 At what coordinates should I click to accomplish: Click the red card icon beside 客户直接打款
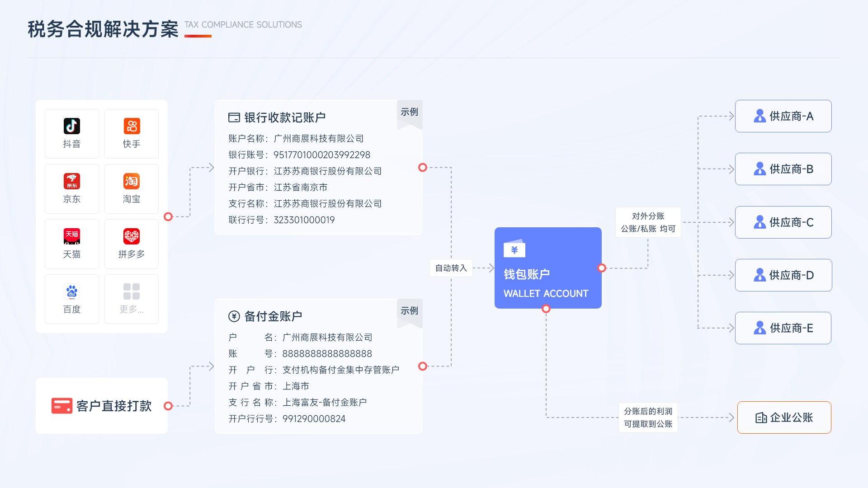point(61,406)
